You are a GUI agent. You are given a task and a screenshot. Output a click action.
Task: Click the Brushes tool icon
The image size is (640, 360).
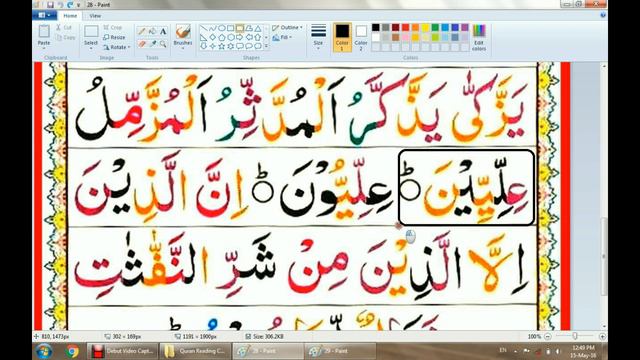coord(183,32)
